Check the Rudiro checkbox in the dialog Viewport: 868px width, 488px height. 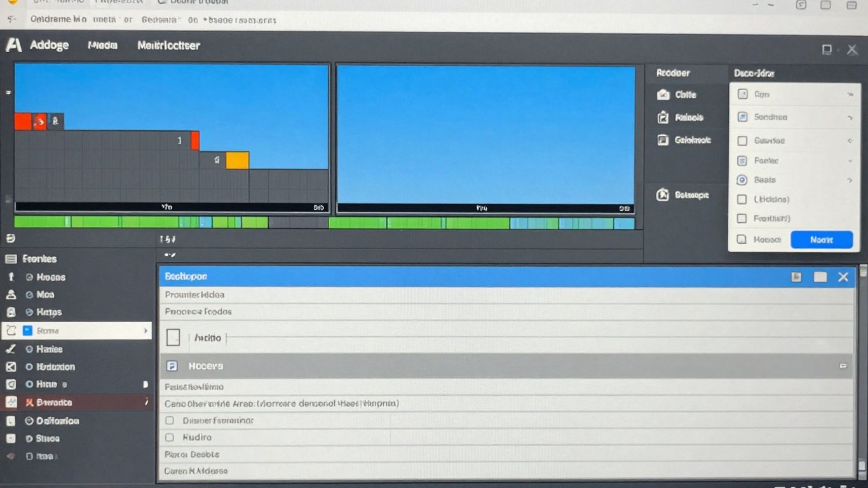click(x=170, y=437)
